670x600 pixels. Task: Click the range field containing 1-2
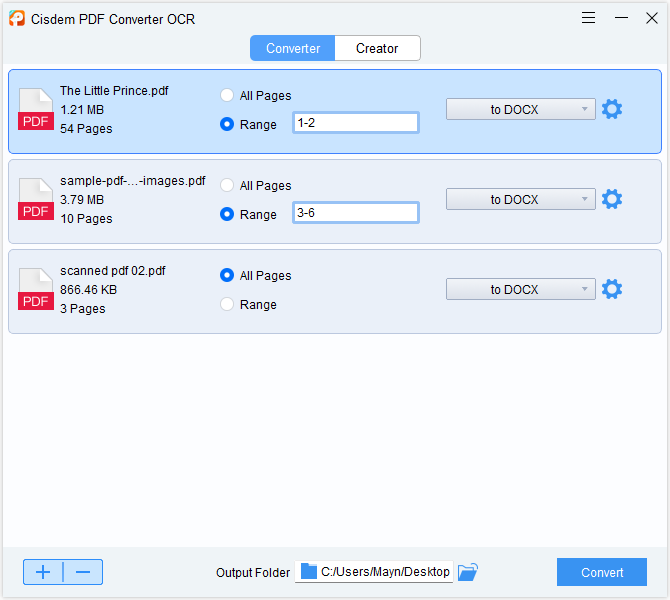[x=356, y=123]
